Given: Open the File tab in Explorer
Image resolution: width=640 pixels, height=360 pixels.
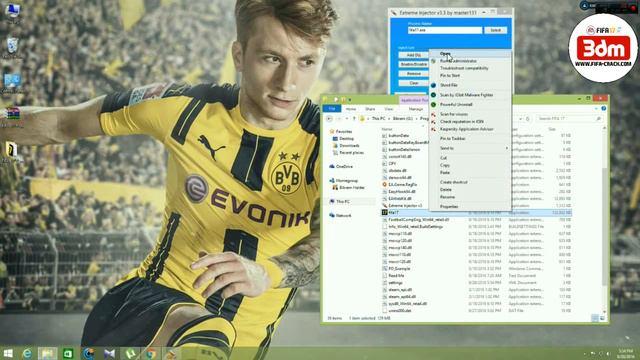Looking at the screenshot, I should (332, 109).
